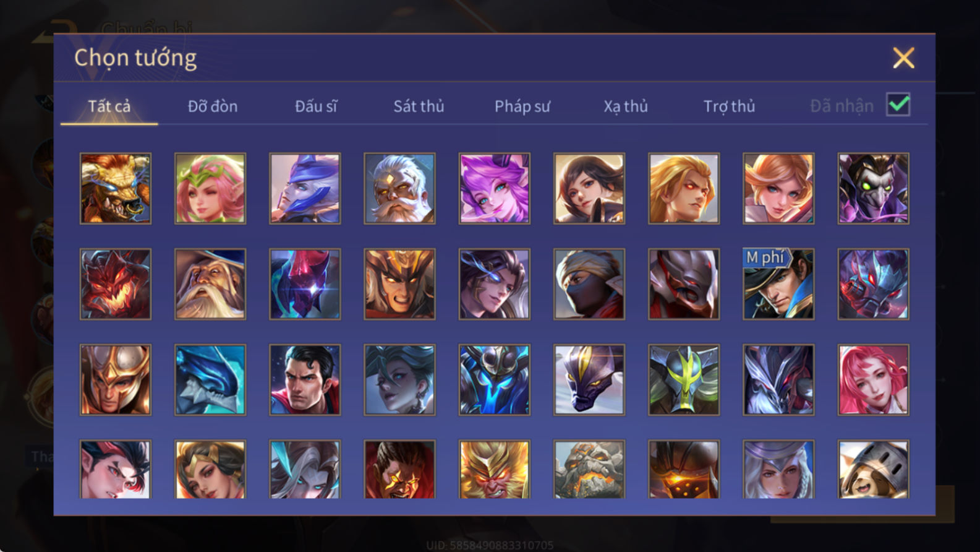Select the plague doctor green-eyed hero
Image resolution: width=980 pixels, height=552 pixels.
873,188
